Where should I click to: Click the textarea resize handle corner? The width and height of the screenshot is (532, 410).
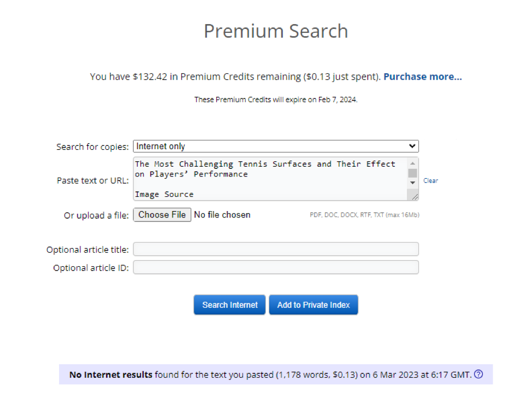[x=415, y=196]
